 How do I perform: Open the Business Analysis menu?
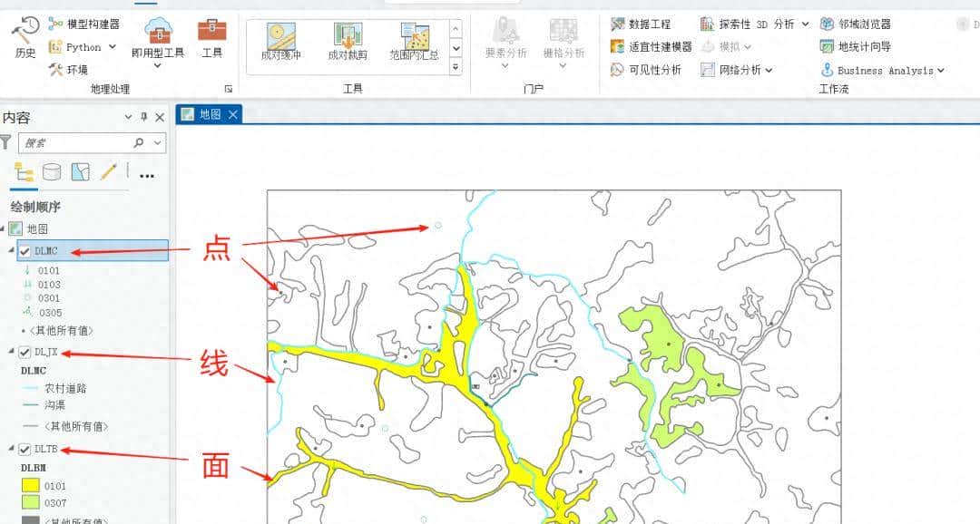[x=885, y=69]
